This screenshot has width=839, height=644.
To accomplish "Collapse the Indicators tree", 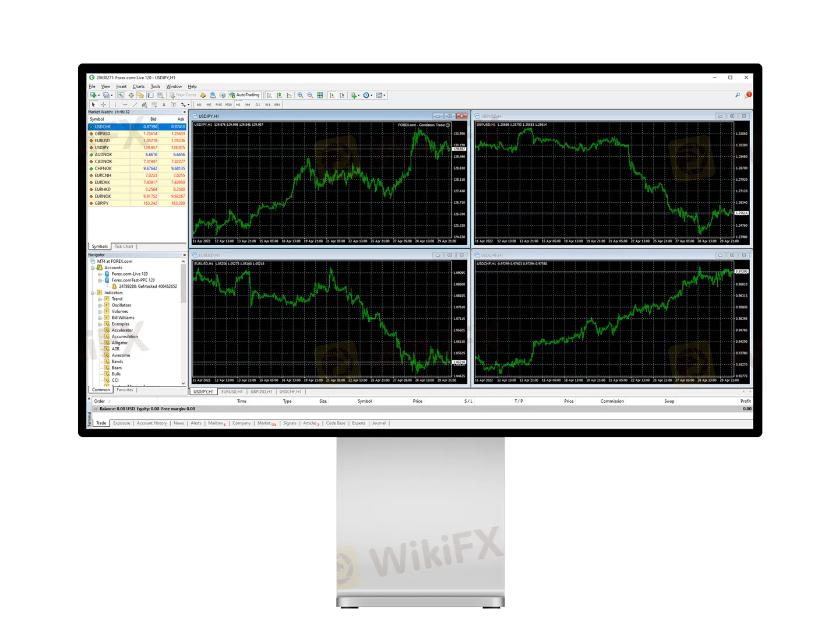I will click(x=93, y=293).
